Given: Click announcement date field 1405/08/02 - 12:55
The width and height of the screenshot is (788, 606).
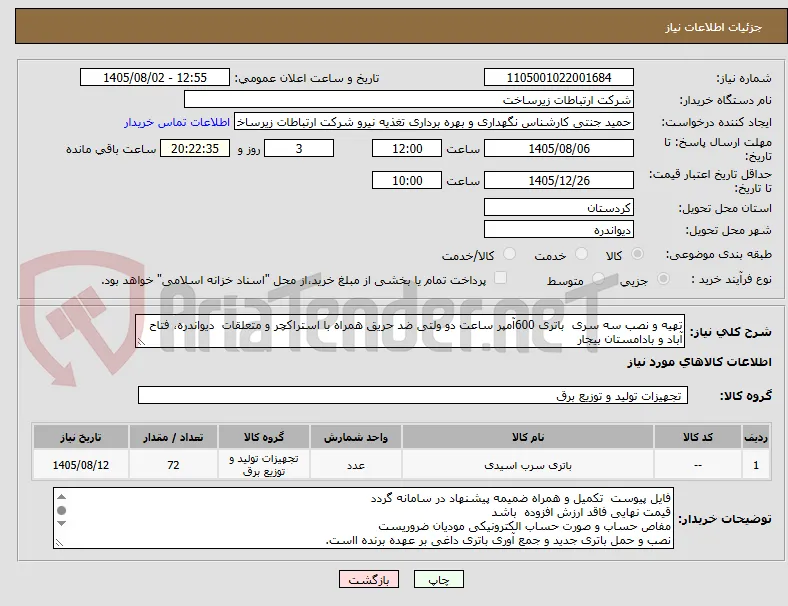Looking at the screenshot, I should pyautogui.click(x=155, y=77).
